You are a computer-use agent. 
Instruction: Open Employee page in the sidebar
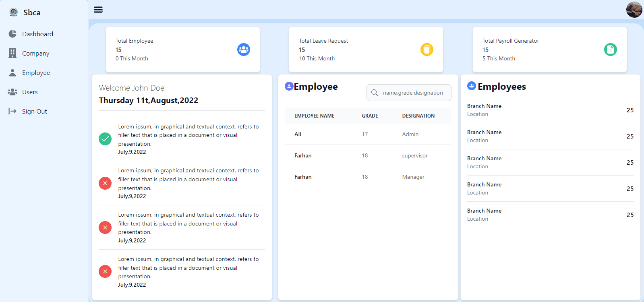pyautogui.click(x=36, y=72)
